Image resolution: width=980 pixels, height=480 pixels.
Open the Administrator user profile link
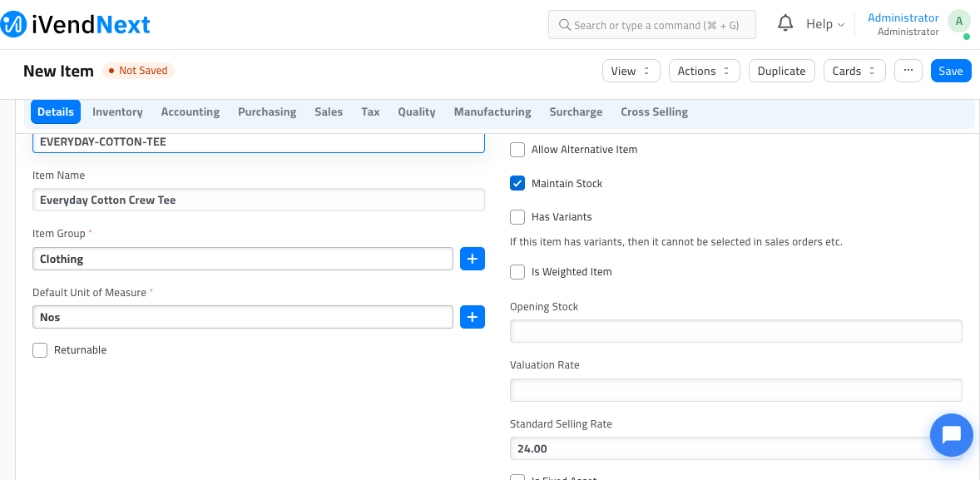click(903, 18)
